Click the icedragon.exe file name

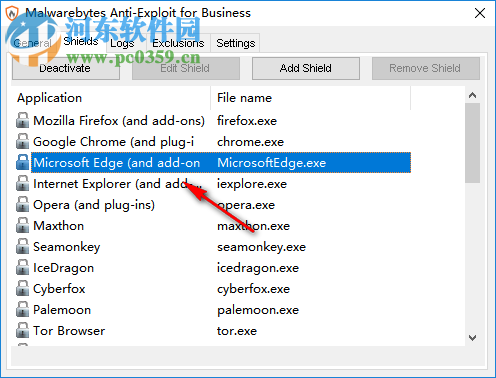258,268
